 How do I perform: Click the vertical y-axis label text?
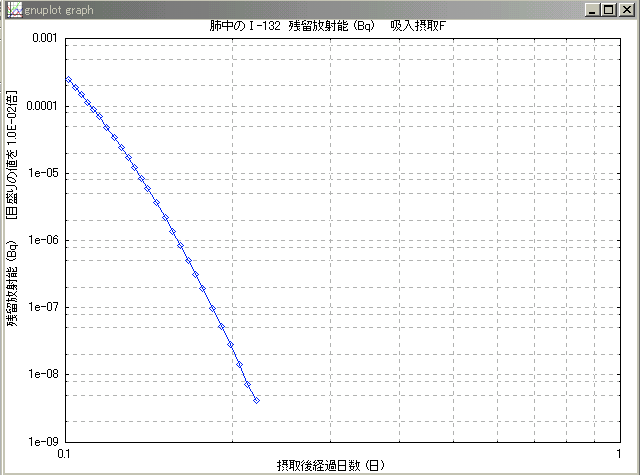pos(12,208)
